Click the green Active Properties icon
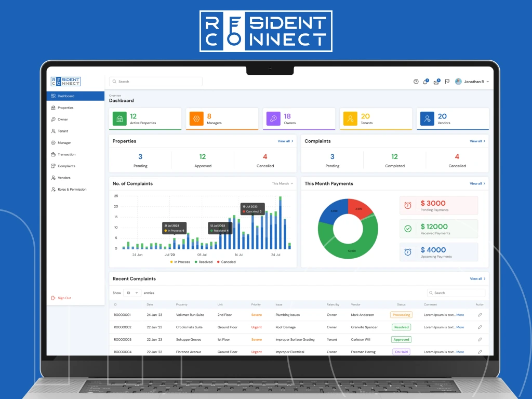This screenshot has height=399, width=532. [119, 119]
